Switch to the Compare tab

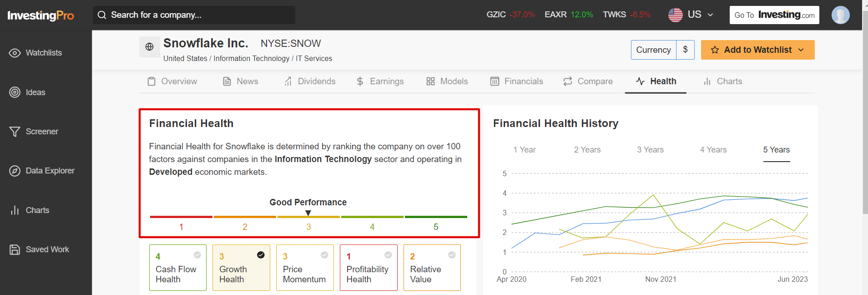(x=588, y=81)
